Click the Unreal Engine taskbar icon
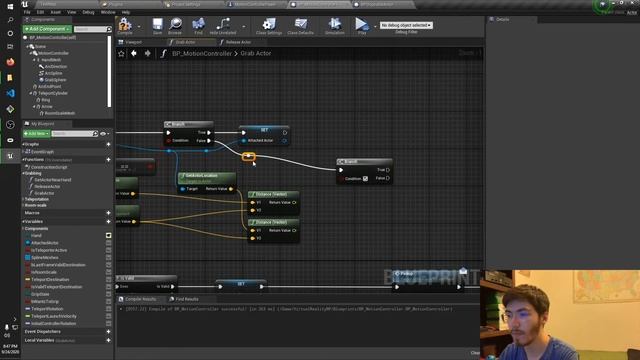 (10, 156)
